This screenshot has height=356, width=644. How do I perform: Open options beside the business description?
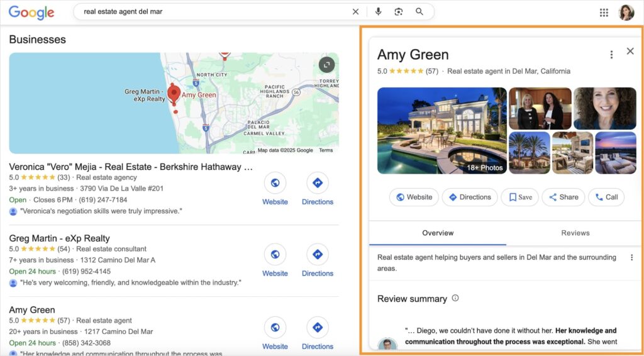pyautogui.click(x=631, y=257)
